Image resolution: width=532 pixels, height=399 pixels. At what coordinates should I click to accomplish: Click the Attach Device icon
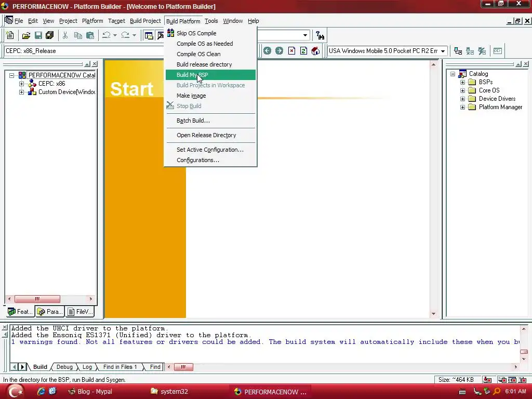[x=458, y=51]
